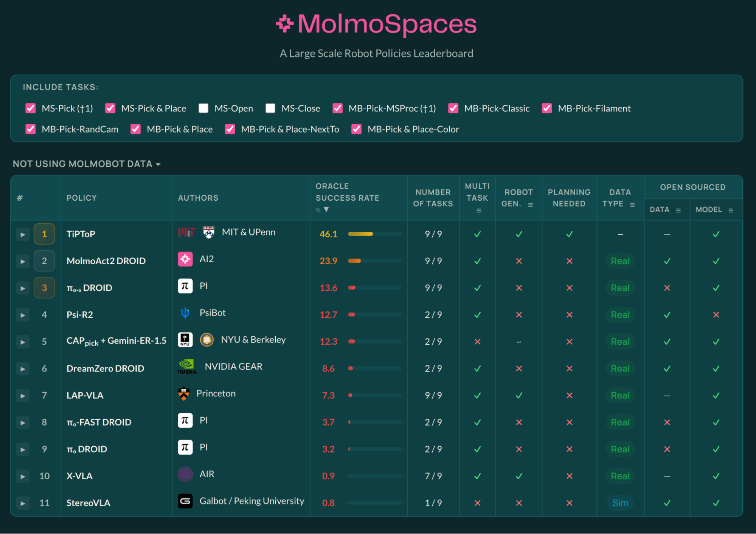The width and height of the screenshot is (756, 534).
Task: Uncheck the MB-Pick & Place-Color checkbox
Action: (x=357, y=129)
